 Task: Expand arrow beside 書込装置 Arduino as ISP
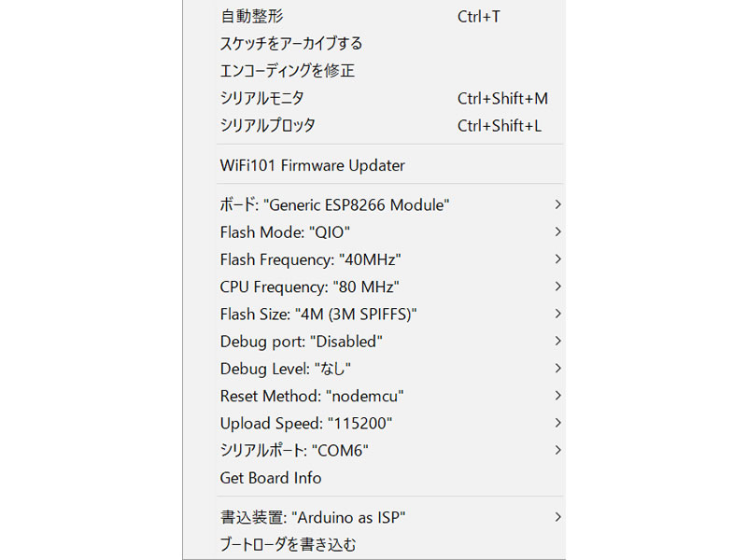point(557,517)
